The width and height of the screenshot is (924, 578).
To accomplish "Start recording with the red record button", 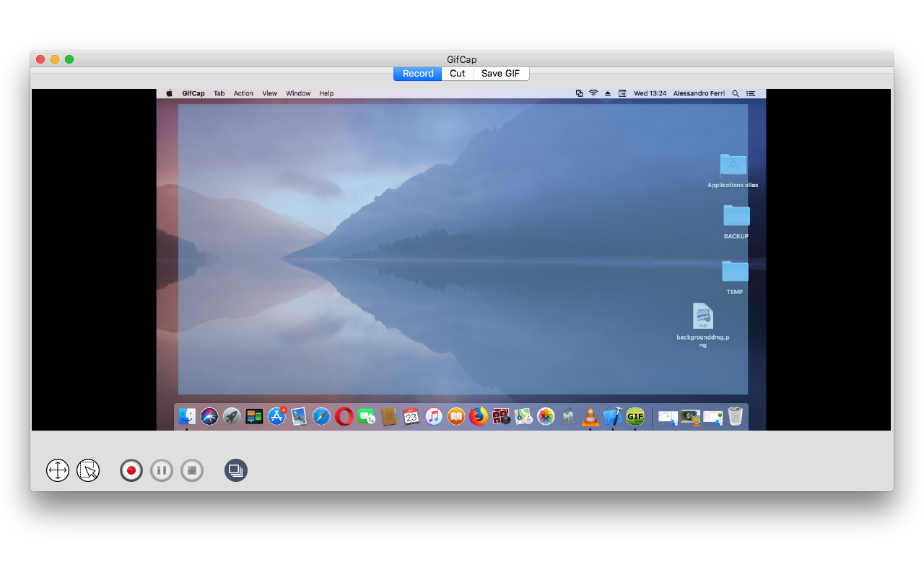I will pos(131,470).
